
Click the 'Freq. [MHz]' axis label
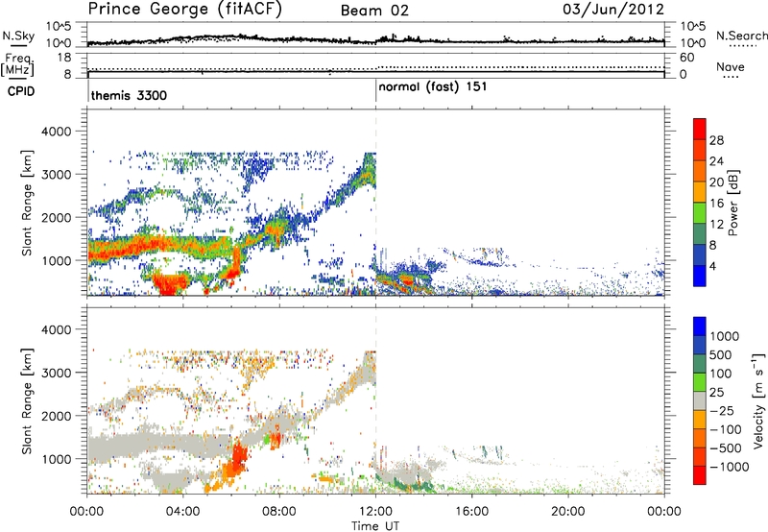[18, 64]
